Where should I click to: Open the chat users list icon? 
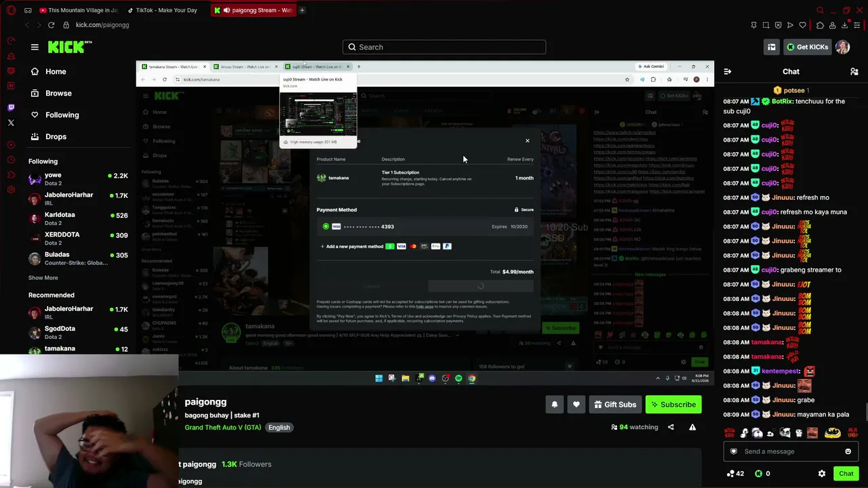[854, 71]
